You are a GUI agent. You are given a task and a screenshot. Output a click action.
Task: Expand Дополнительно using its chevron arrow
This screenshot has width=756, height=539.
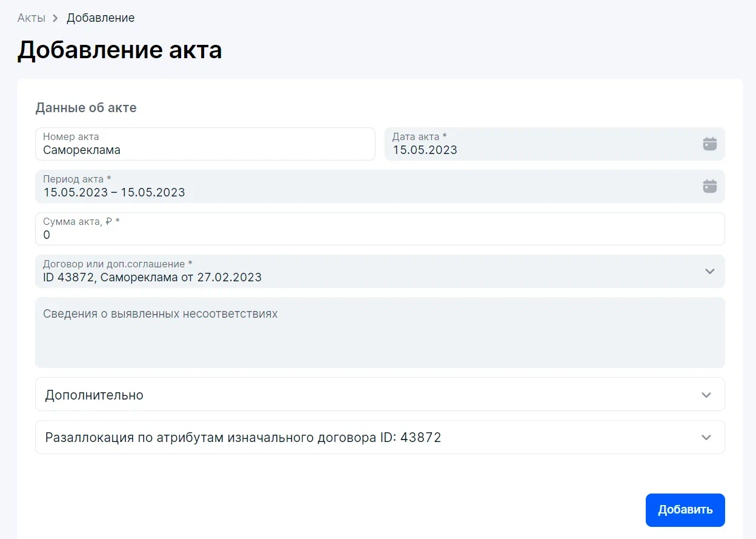pyautogui.click(x=706, y=395)
